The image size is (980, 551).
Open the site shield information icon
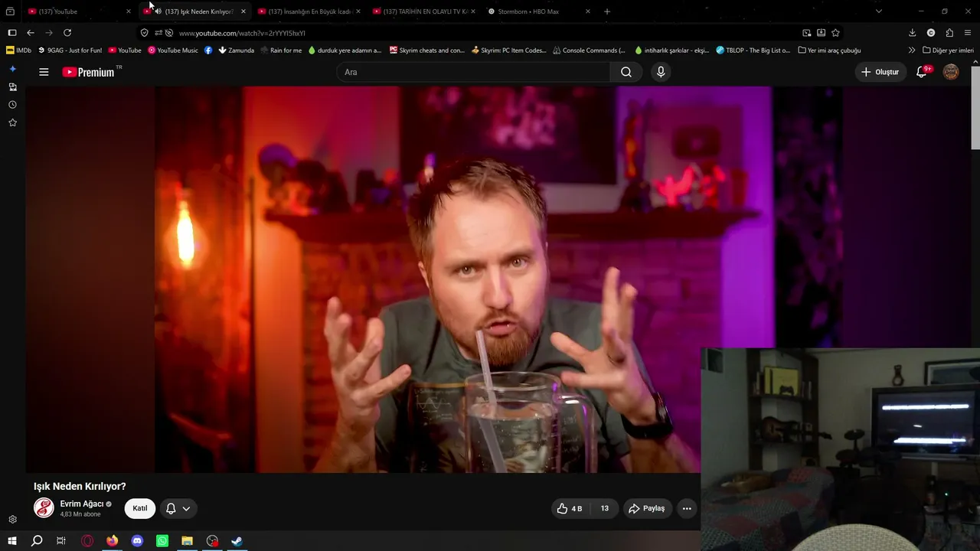(x=144, y=33)
